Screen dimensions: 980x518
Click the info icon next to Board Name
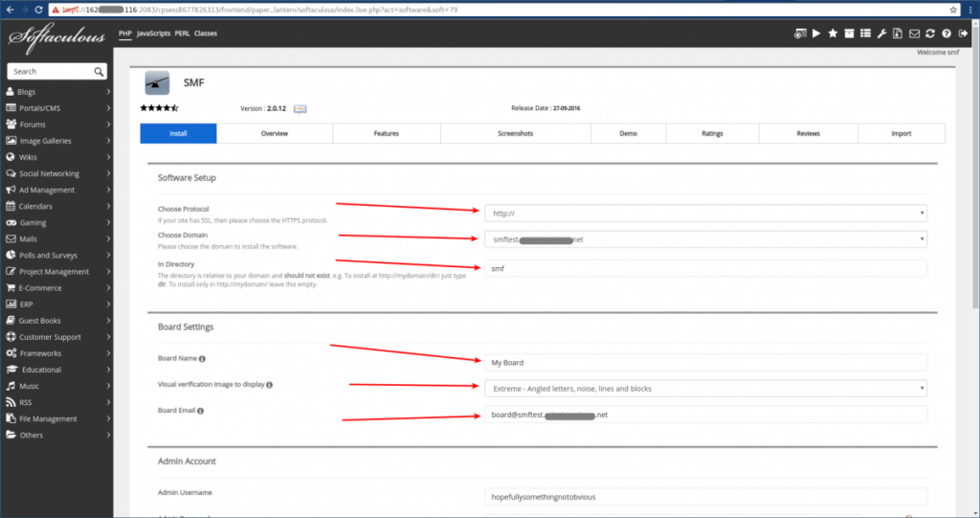(202, 359)
